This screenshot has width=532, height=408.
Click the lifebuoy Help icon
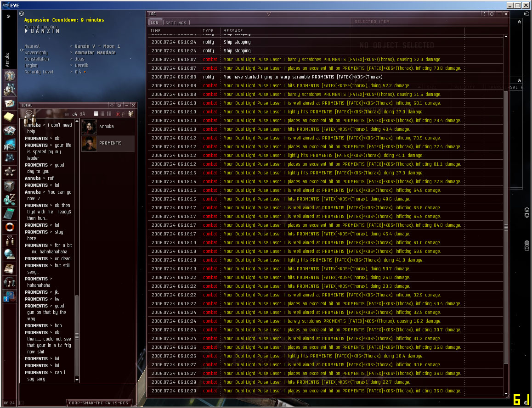point(10,227)
